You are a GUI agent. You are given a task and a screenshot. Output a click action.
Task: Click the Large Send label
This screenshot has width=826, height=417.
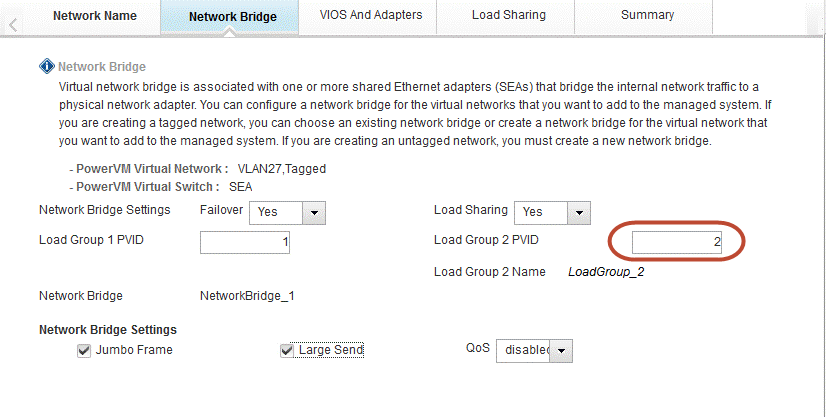point(331,350)
